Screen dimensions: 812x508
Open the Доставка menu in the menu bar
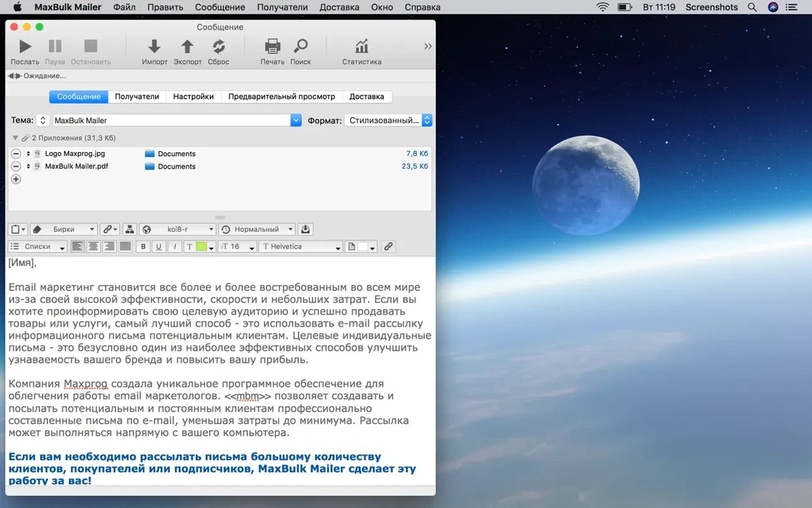coord(339,7)
